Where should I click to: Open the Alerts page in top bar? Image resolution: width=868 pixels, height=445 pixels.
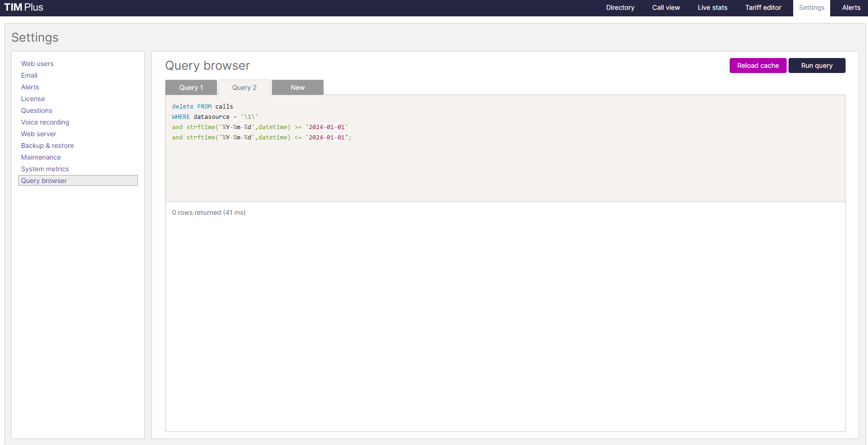[x=851, y=7]
